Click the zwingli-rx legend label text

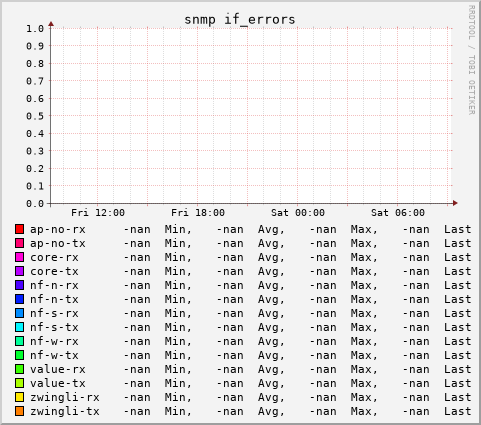point(65,397)
